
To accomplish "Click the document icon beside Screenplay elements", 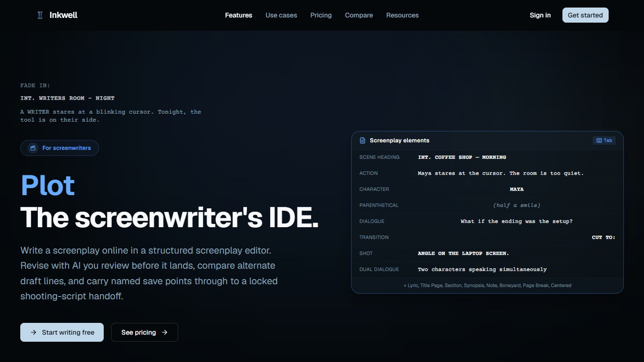I will [363, 140].
